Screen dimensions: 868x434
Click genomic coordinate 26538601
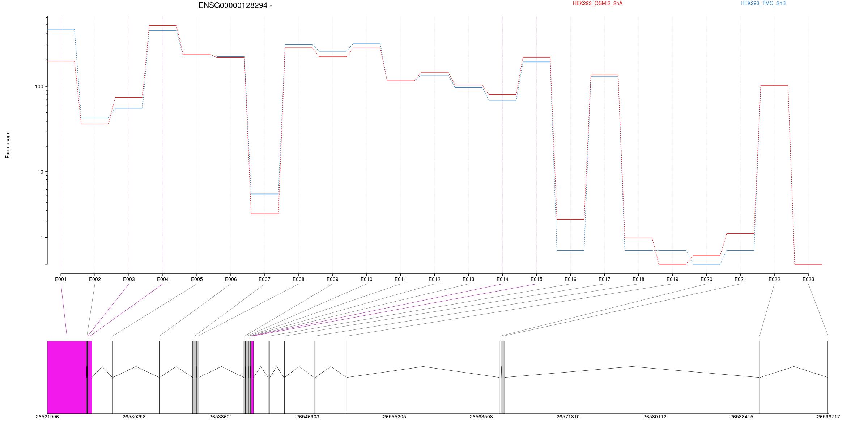coord(221,417)
